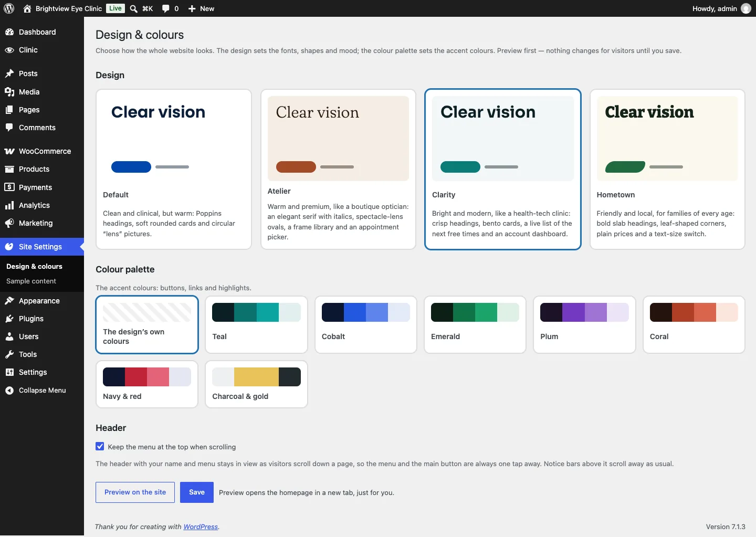The height and width of the screenshot is (537, 756).
Task: Choose the Plum colour palette
Action: (584, 324)
